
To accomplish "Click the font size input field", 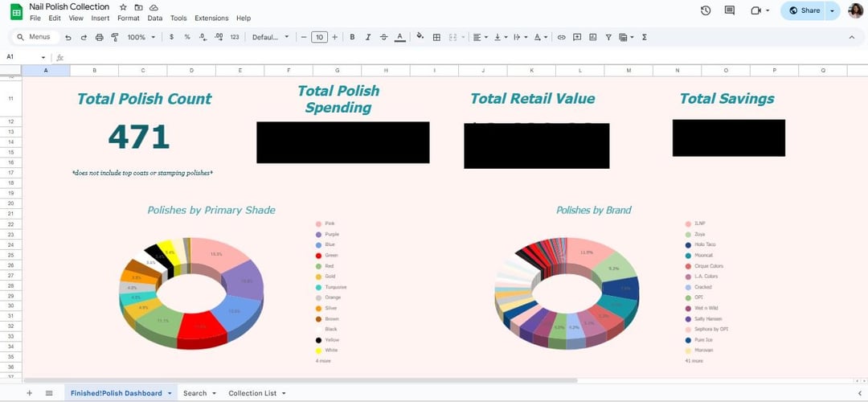I will (x=319, y=37).
